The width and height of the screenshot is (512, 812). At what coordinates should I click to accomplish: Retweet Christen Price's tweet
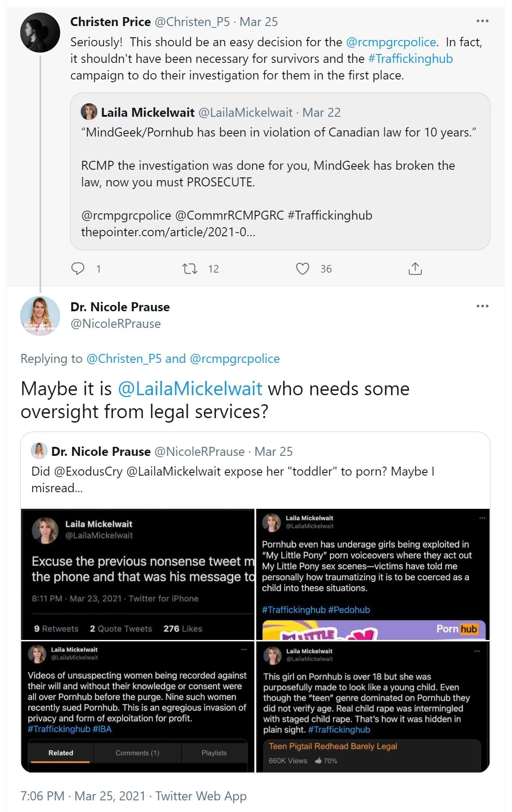pos(190,269)
